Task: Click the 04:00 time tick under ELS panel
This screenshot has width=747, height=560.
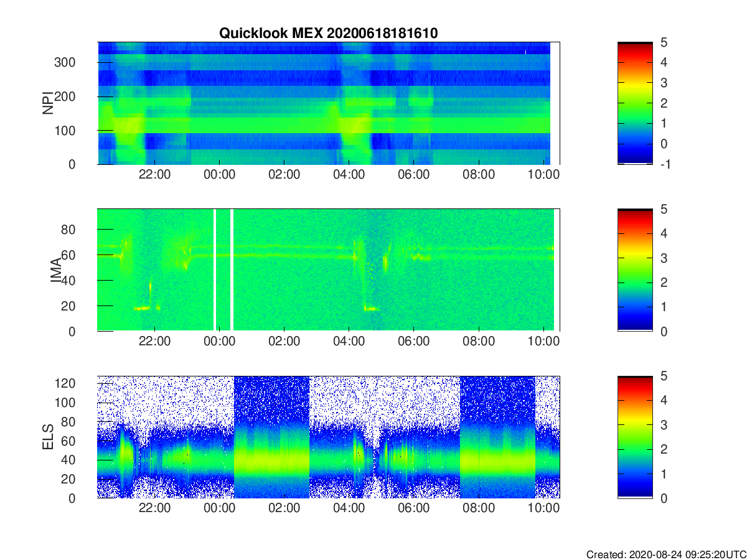Action: [x=349, y=508]
